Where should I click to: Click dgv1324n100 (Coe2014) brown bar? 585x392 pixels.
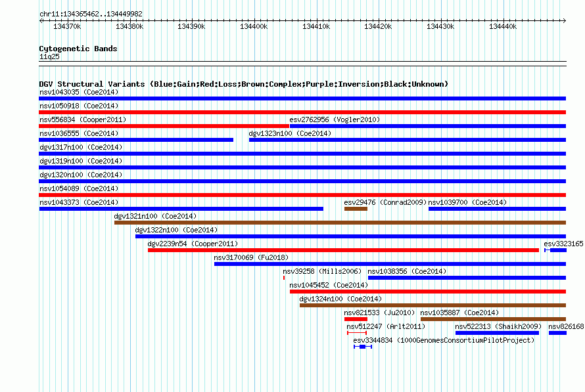click(433, 305)
